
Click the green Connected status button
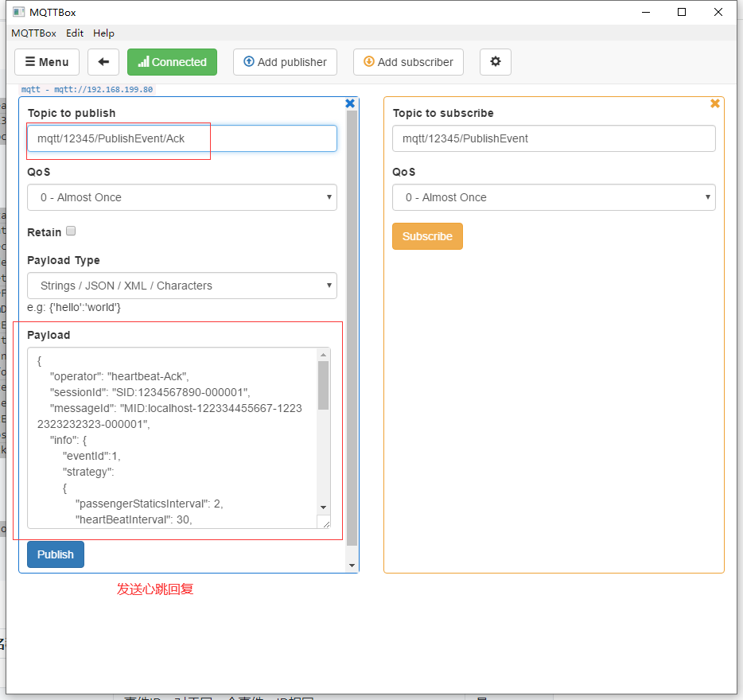(172, 62)
